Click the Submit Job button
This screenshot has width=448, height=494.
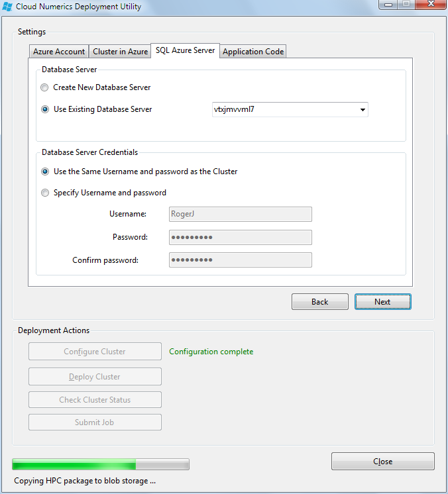[x=95, y=422]
